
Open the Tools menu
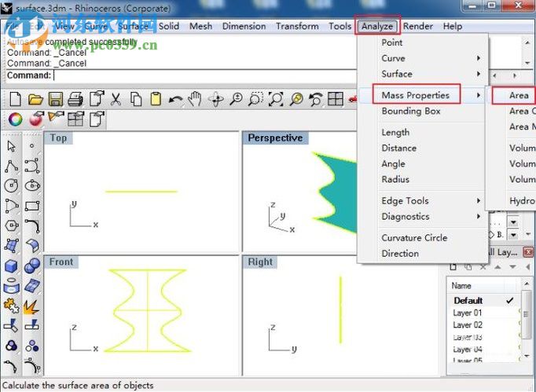[340, 26]
